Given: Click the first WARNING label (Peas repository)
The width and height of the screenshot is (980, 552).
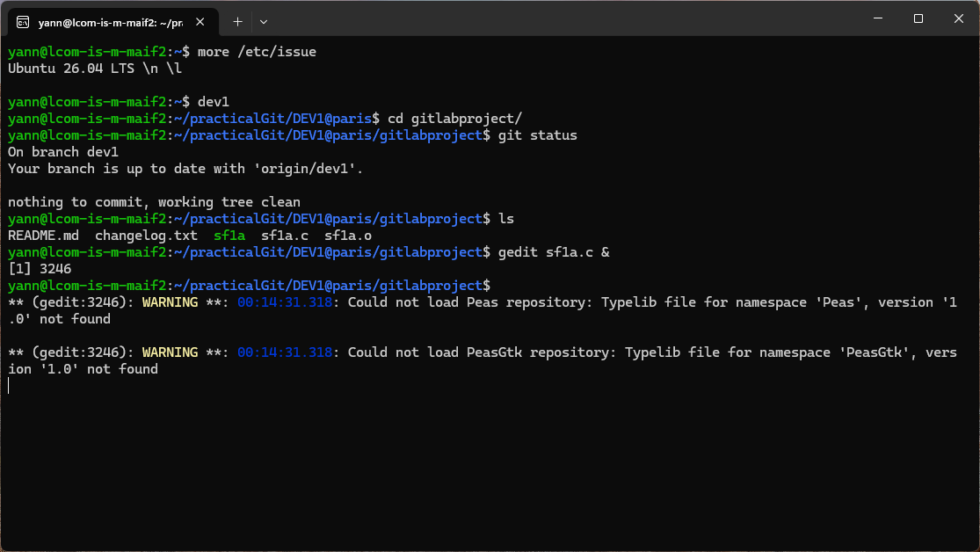Looking at the screenshot, I should coord(170,302).
